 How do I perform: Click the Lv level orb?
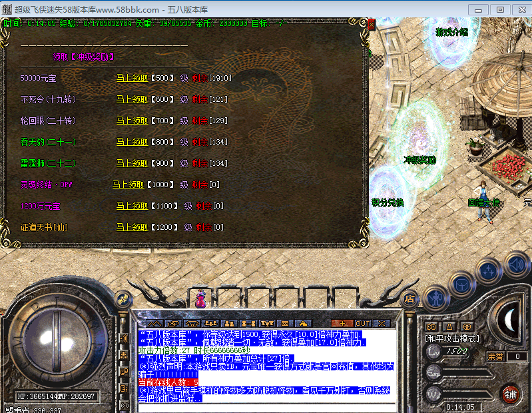[433, 352]
